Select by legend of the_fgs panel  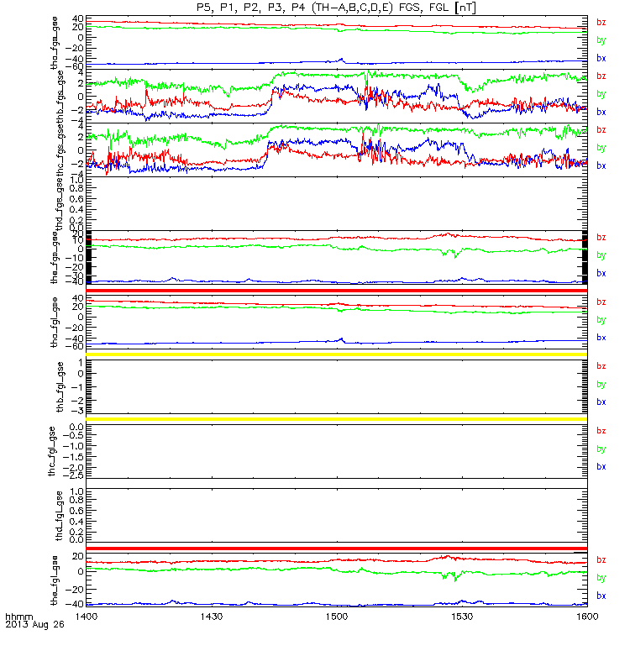pos(601,255)
